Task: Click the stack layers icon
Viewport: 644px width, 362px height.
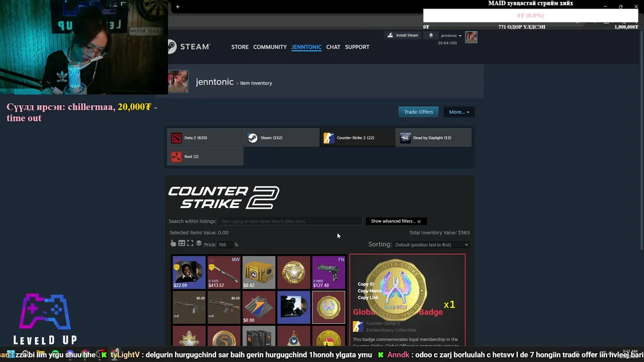Action: pos(199,243)
